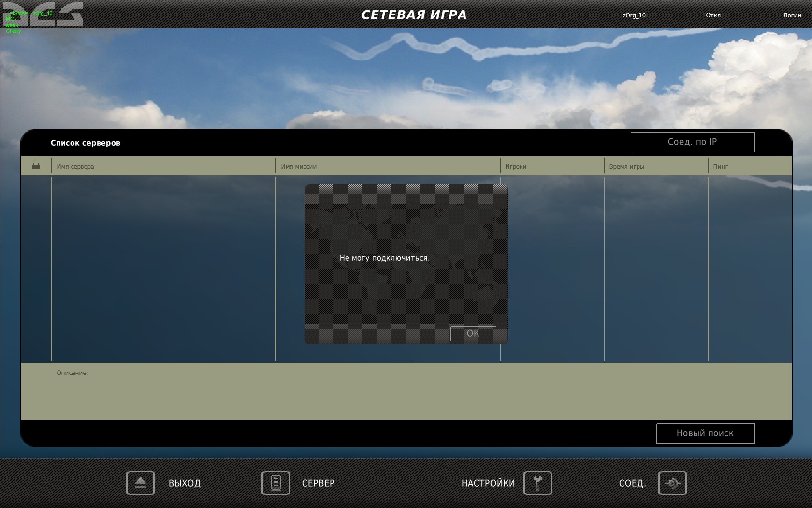Screen dimensions: 812x508
Task: Click the СЕРВЕР label
Action: 318,483
